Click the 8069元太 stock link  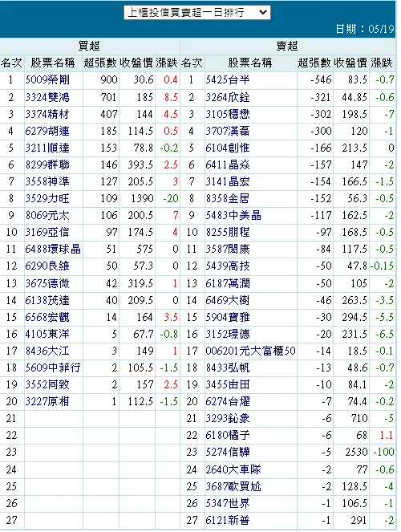coord(47,215)
